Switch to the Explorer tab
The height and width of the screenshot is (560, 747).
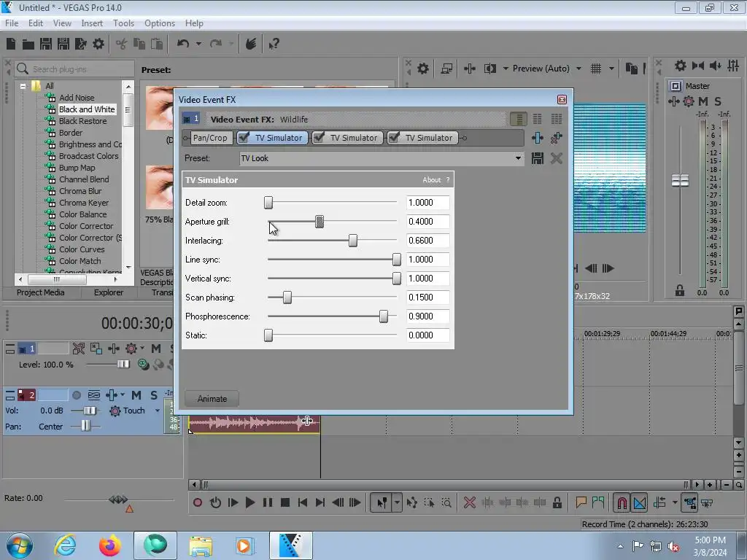point(109,292)
